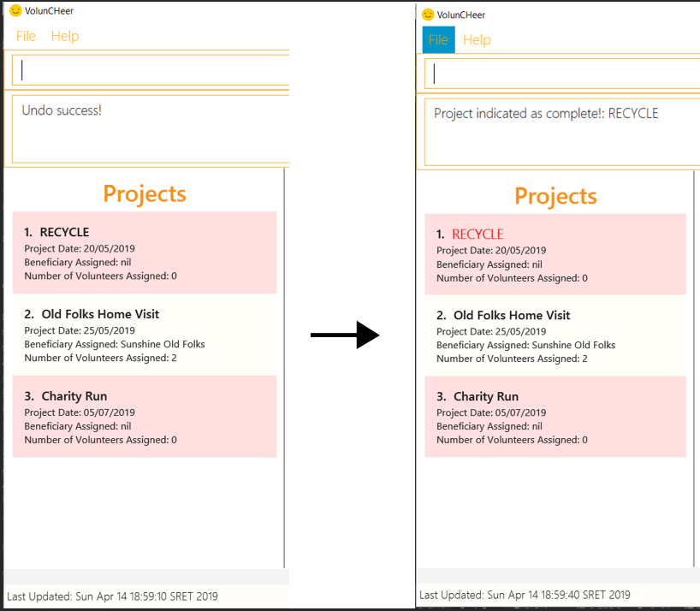700x611 pixels.
Task: Click the 'Undo success!' result message box
Action: 150,130
